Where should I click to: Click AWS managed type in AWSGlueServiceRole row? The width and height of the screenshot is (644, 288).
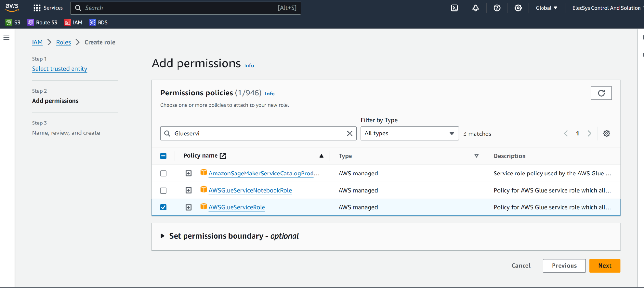tap(358, 207)
